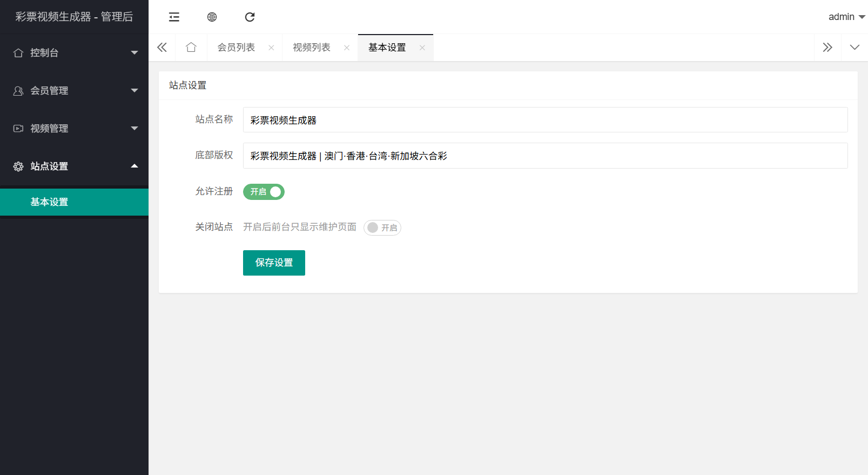Close the 视频列表 tab

tap(347, 48)
